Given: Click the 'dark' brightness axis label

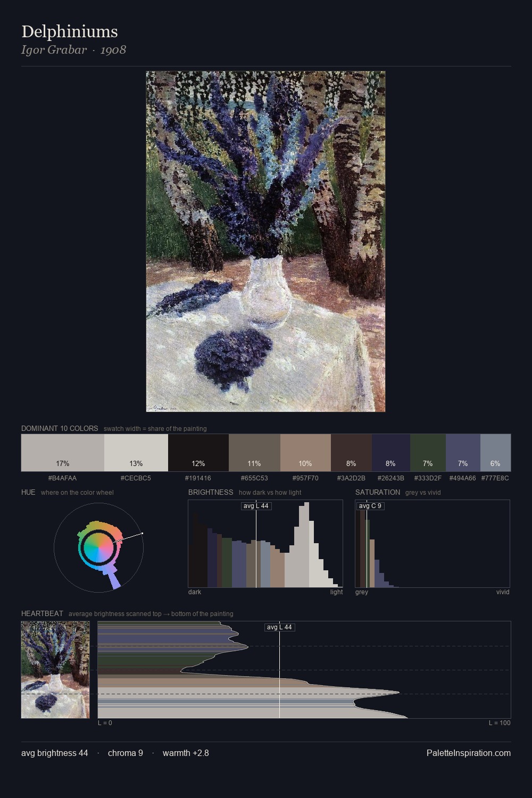Looking at the screenshot, I should [x=195, y=592].
